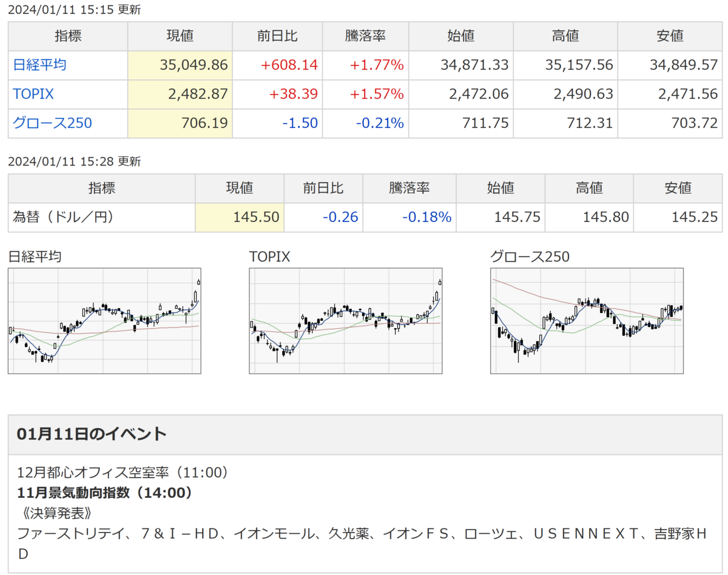Click the 2024/01/11 15:28 更新 timestamp
Image resolution: width=728 pixels, height=575 pixels.
pyautogui.click(x=74, y=161)
